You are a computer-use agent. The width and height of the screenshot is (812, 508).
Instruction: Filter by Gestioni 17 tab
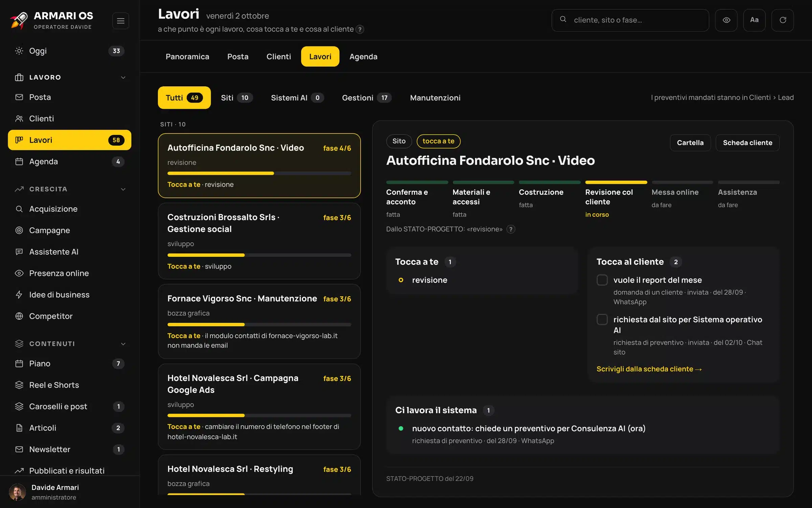(x=367, y=98)
